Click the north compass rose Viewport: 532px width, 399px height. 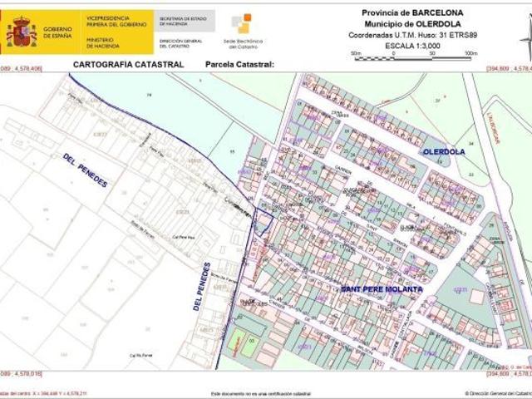pyautogui.click(x=525, y=37)
